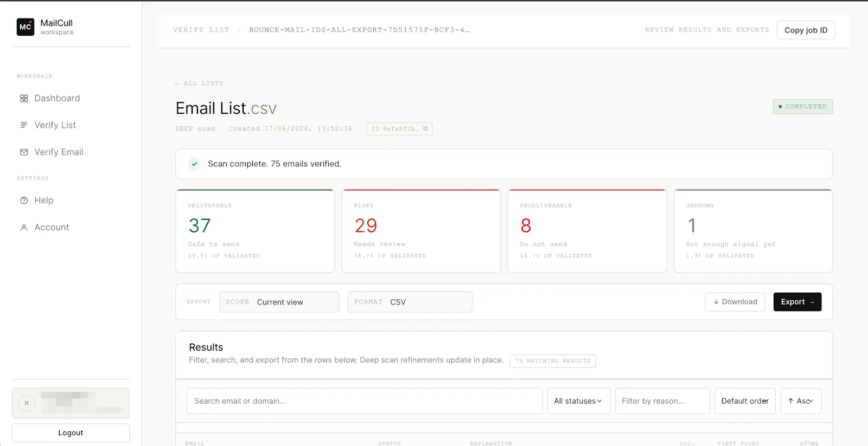Click the First Found column header
The image size is (868, 446).
point(738,443)
